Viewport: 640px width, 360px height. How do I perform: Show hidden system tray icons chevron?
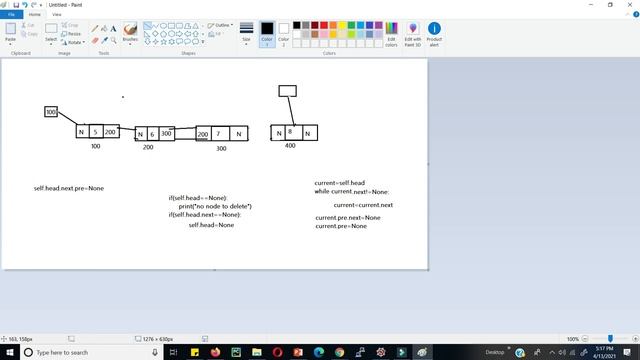pos(552,352)
